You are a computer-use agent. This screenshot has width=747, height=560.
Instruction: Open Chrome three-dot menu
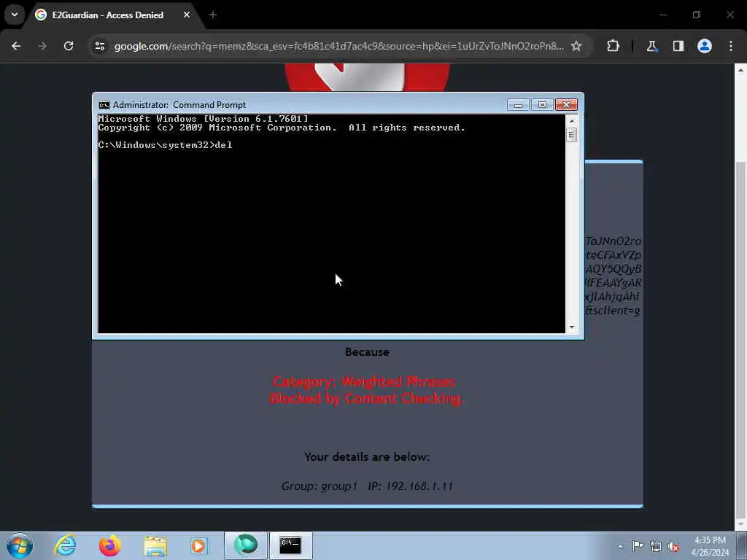(731, 46)
